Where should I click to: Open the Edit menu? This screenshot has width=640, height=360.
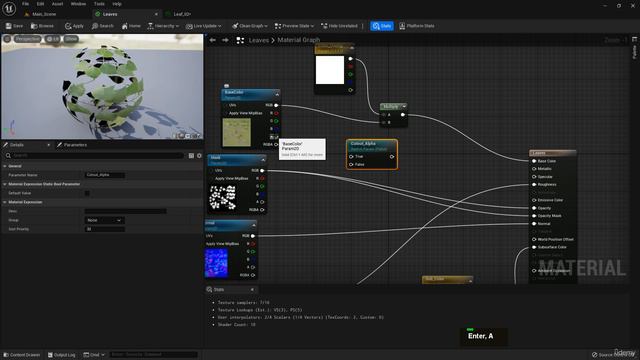click(x=40, y=4)
